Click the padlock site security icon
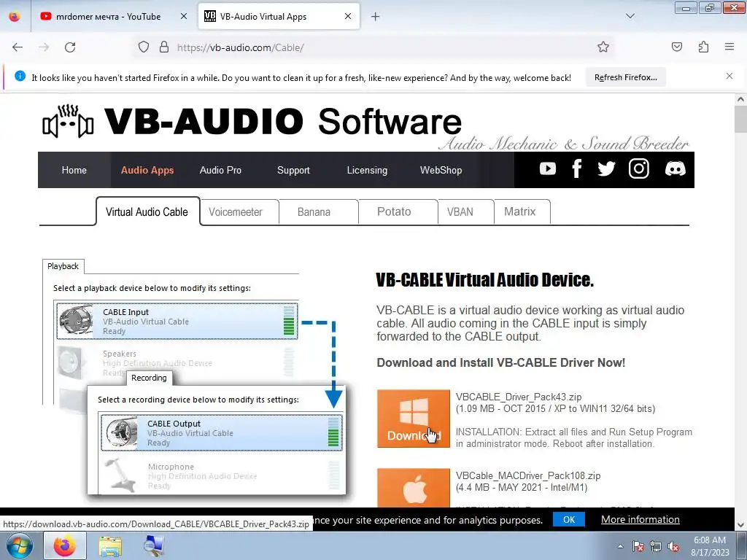Viewport: 747px width, 560px height. click(x=164, y=47)
